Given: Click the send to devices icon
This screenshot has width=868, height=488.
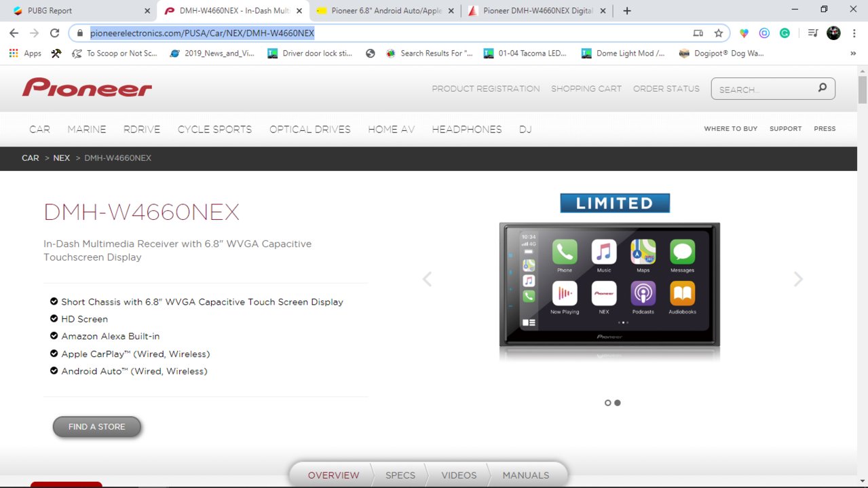Looking at the screenshot, I should tap(698, 33).
